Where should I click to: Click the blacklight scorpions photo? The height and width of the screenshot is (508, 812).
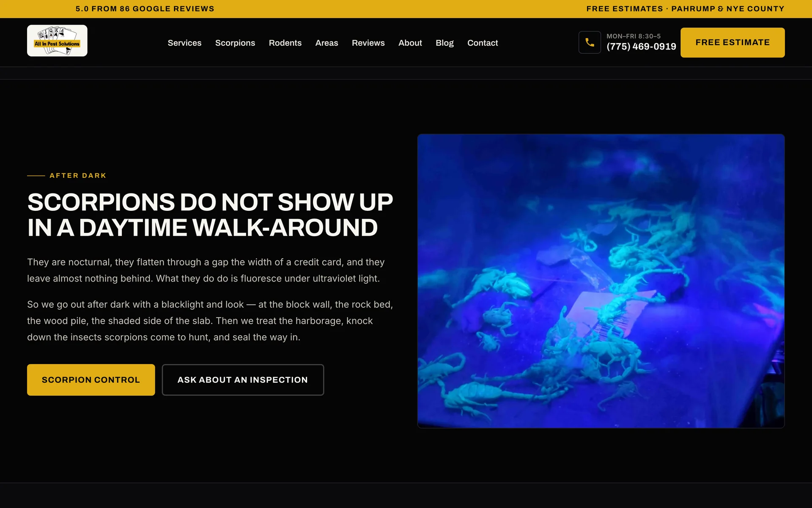coord(601,281)
